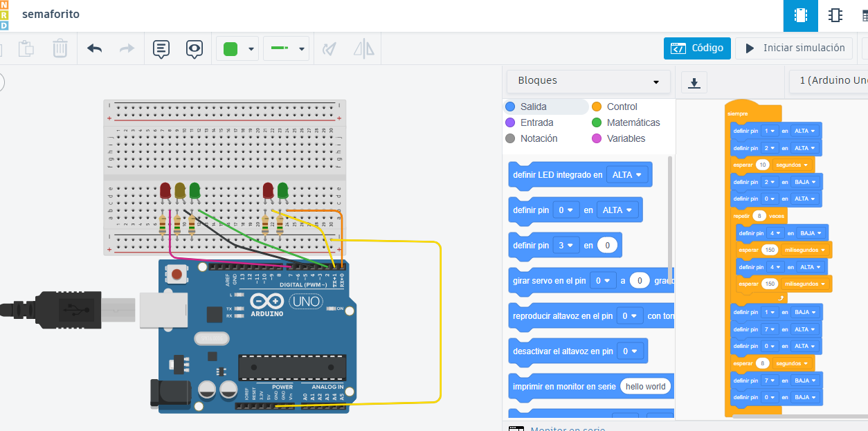Viewport: 868px width, 431px height.
Task: Click the rotate component icon
Action: tap(330, 49)
